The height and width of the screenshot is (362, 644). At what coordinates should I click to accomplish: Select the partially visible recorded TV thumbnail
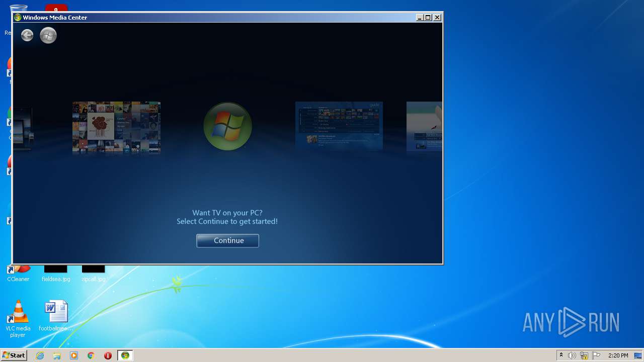point(424,126)
